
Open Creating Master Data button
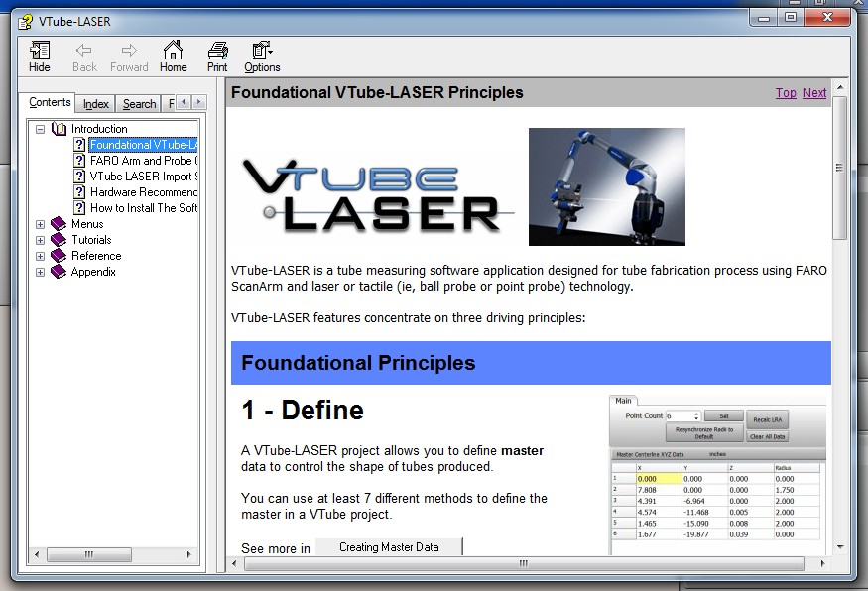pyautogui.click(x=389, y=547)
